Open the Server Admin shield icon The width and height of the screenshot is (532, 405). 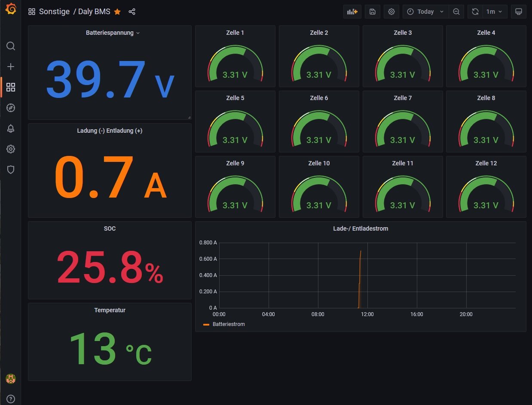tap(11, 170)
